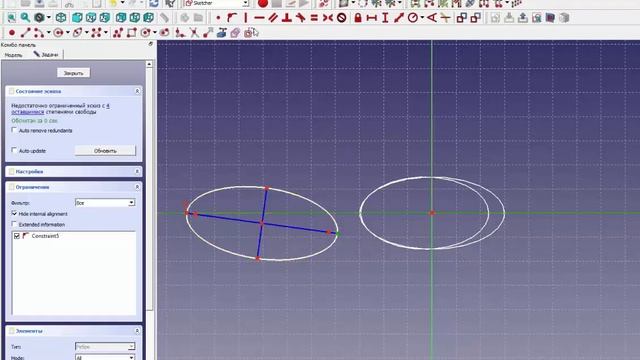Switch to isometric view cube
Screen dimensions: 640x360
61,18
